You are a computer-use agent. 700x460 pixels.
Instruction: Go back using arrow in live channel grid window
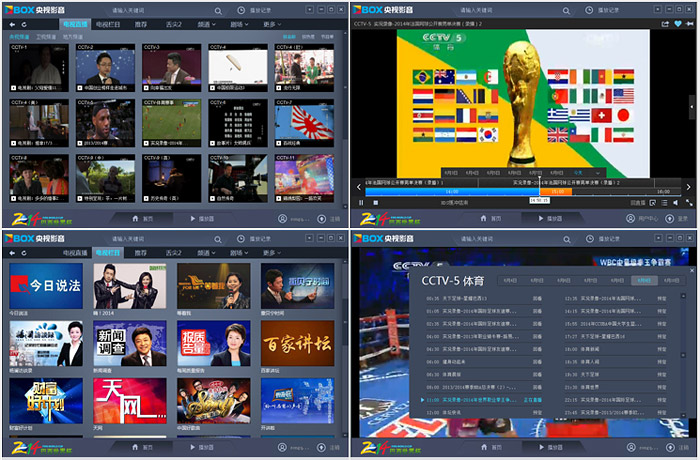12,25
